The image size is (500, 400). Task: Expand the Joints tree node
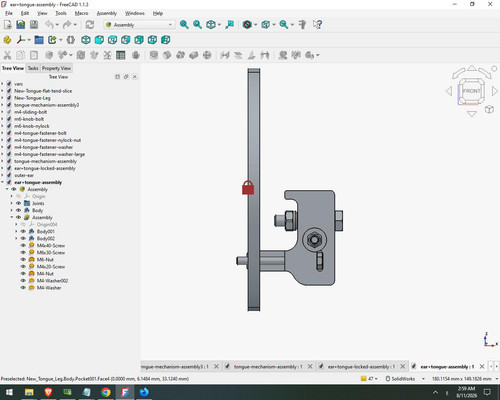tap(12, 203)
